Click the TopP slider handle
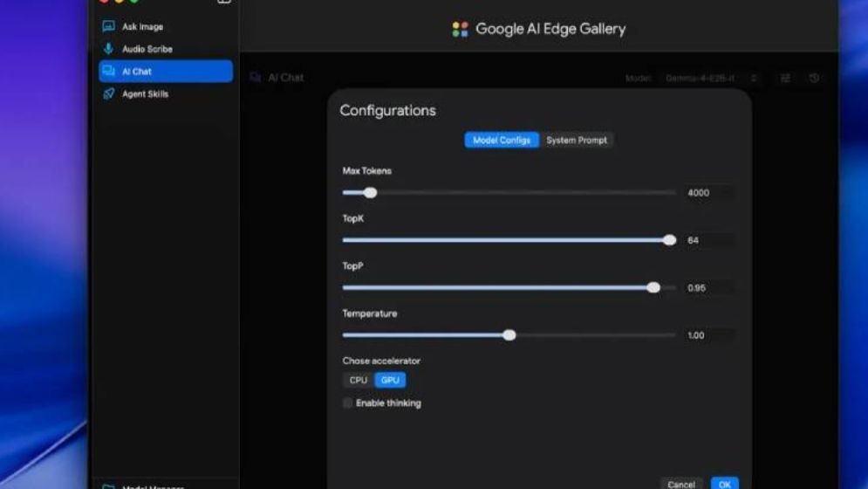The height and width of the screenshot is (489, 868). (653, 288)
